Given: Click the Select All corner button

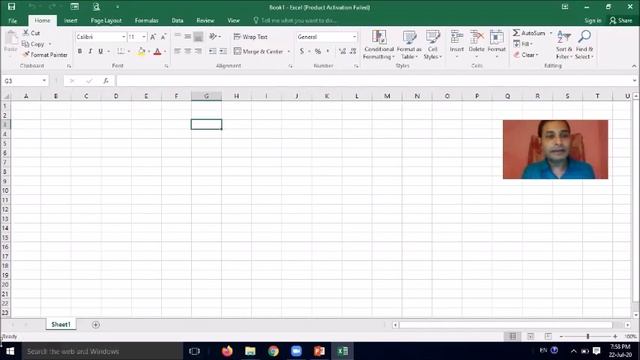Looking at the screenshot, I should (x=6, y=96).
